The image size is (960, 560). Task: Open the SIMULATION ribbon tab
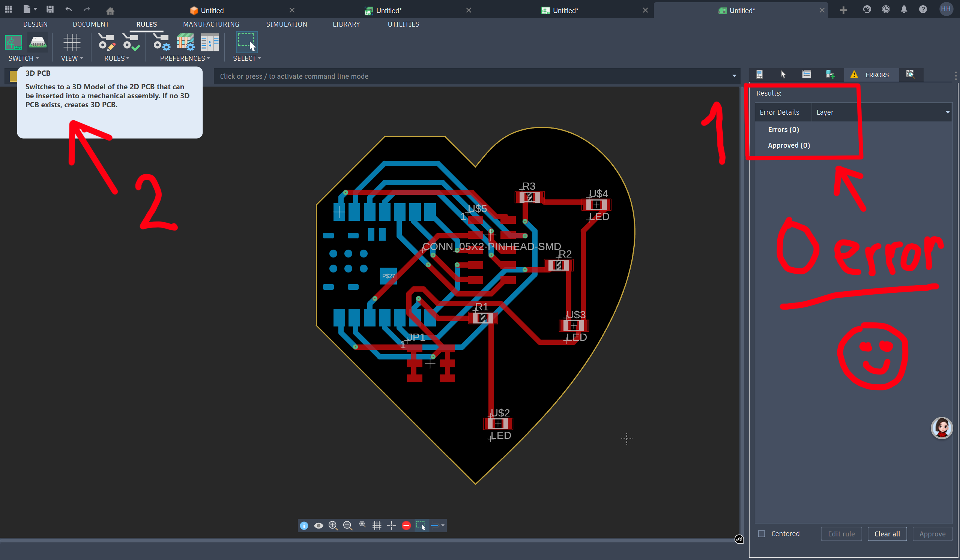pyautogui.click(x=287, y=24)
